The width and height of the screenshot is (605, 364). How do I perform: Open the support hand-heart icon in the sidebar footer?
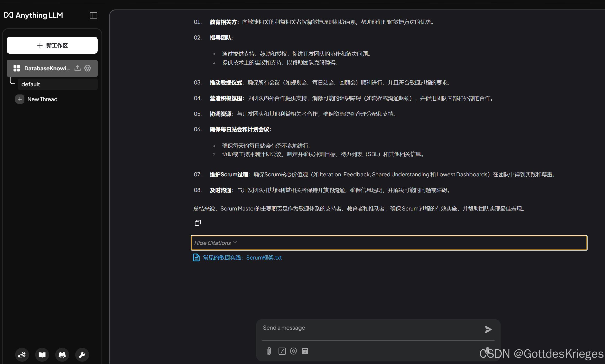(22, 355)
